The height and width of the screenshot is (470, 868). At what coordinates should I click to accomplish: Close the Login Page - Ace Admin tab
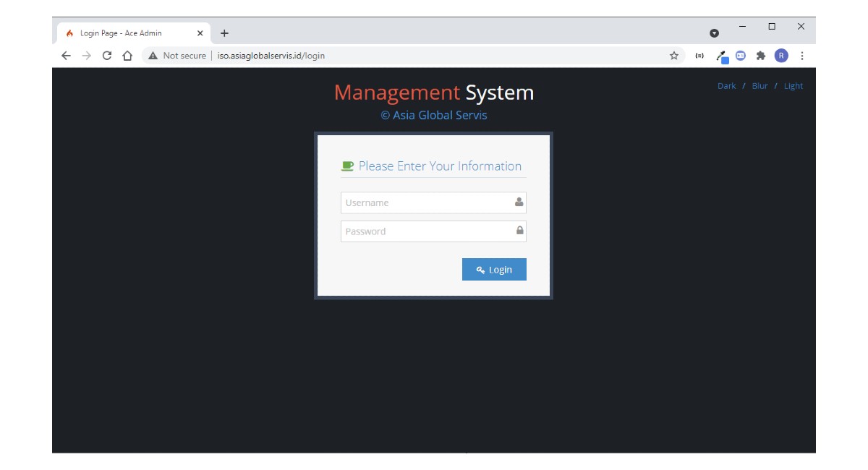pyautogui.click(x=200, y=33)
